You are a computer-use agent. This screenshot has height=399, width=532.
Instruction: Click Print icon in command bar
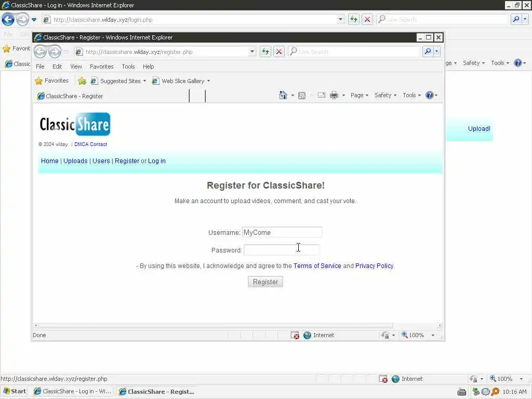pyautogui.click(x=334, y=96)
